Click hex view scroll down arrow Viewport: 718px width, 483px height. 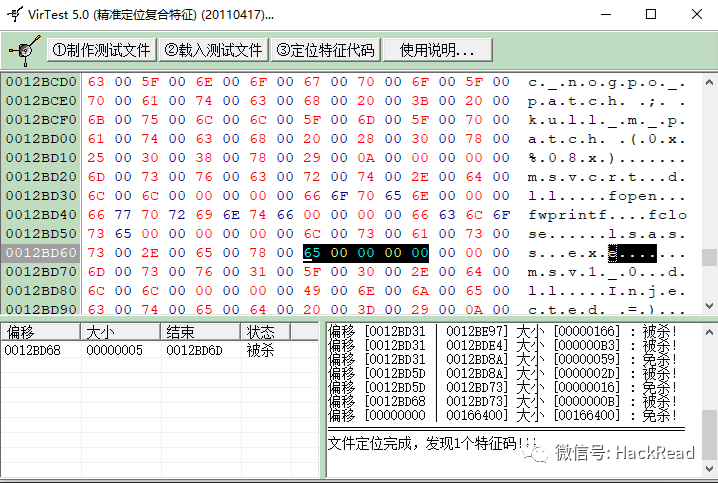(709, 305)
